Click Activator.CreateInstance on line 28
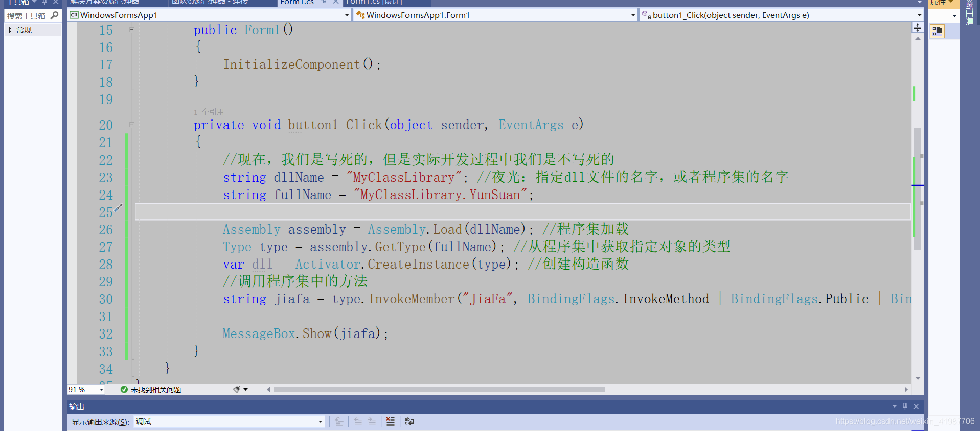The image size is (980, 431). point(382,264)
